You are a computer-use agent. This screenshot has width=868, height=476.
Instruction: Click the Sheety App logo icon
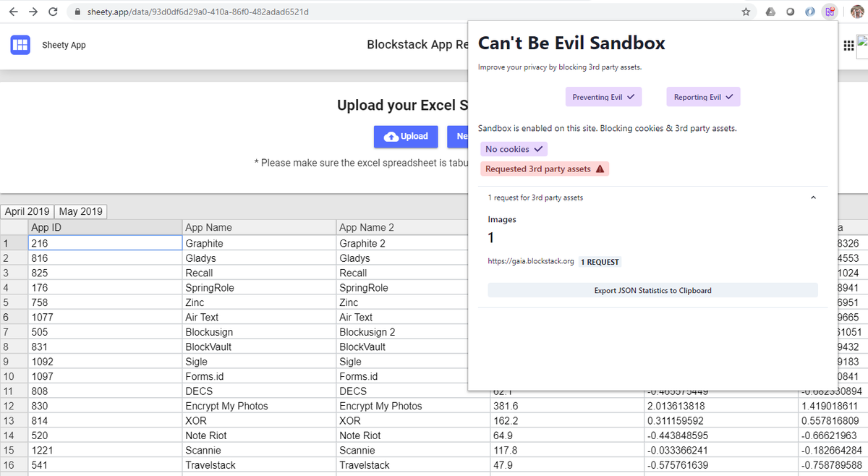pos(20,45)
